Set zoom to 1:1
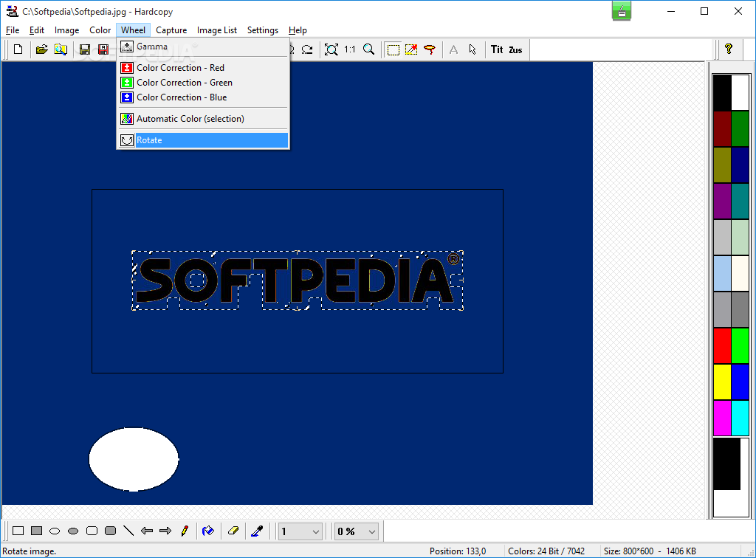 (350, 49)
